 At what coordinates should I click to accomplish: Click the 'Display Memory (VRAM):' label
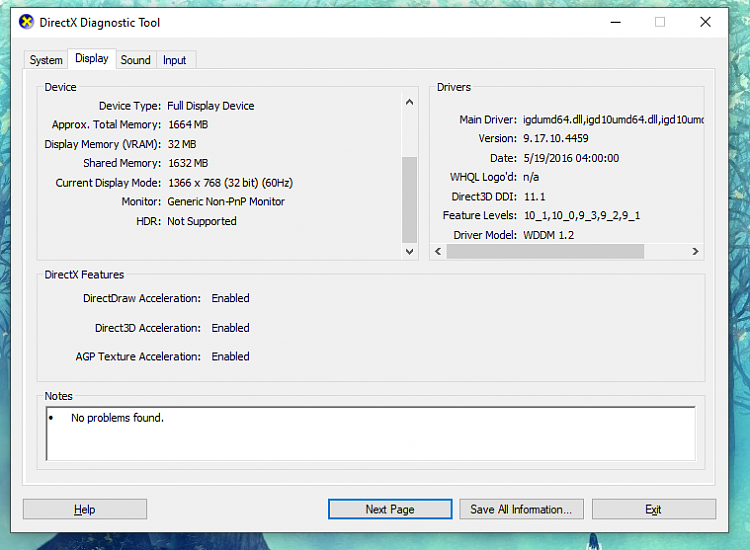[103, 144]
